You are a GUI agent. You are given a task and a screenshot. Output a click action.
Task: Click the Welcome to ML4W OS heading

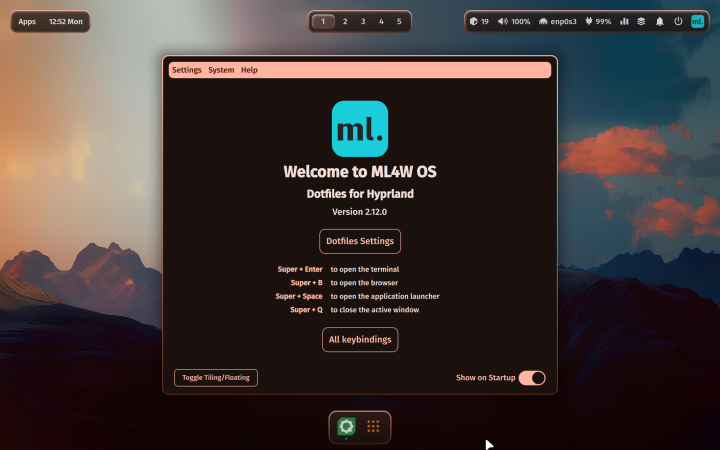pyautogui.click(x=360, y=172)
